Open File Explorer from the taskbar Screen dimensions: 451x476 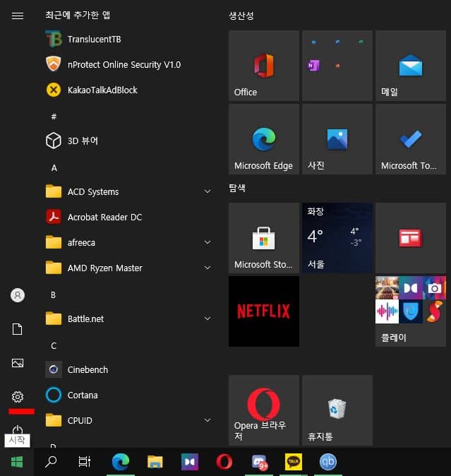coord(155,462)
